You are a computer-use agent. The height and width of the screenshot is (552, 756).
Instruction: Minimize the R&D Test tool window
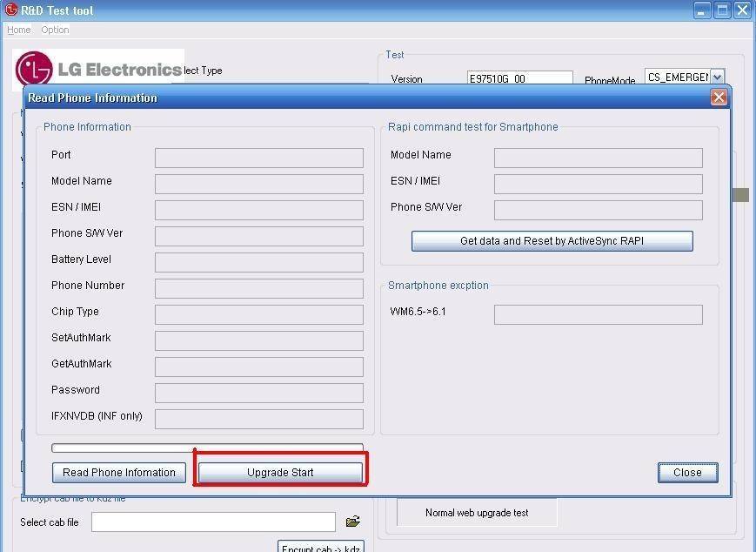701,10
